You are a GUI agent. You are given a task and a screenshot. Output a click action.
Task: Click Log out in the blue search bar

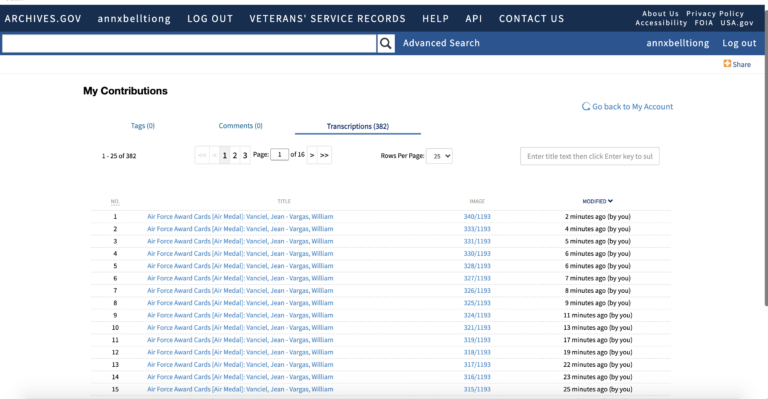point(739,43)
